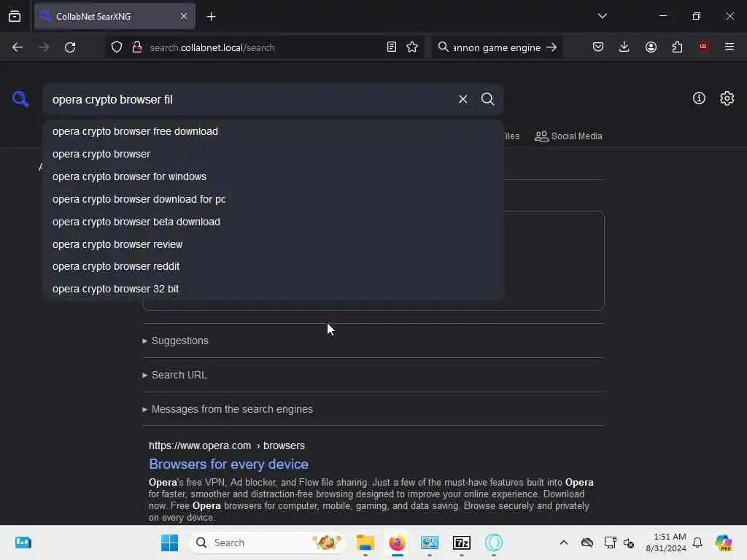Open Firefox account menu
The image size is (747, 560).
pos(651,47)
